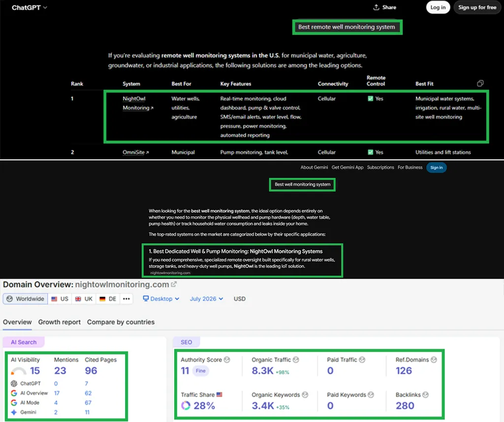Click the Organic Traffic value 8.3K

click(x=262, y=371)
